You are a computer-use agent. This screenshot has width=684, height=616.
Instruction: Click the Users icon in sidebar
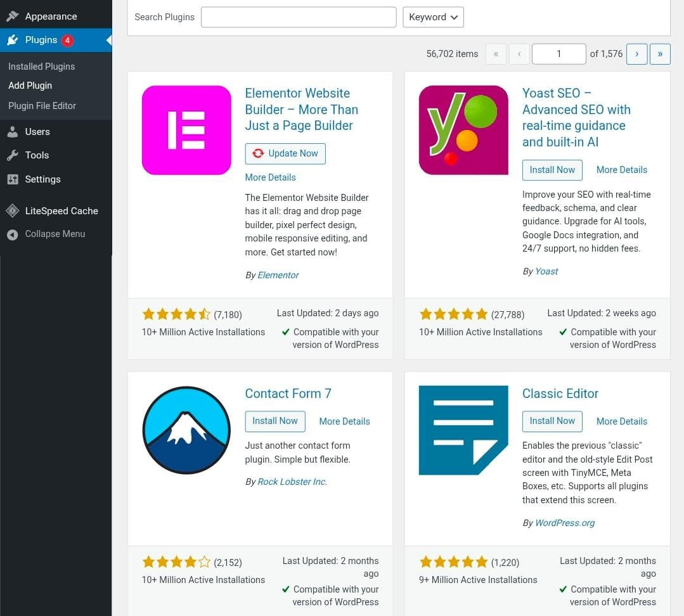[13, 132]
